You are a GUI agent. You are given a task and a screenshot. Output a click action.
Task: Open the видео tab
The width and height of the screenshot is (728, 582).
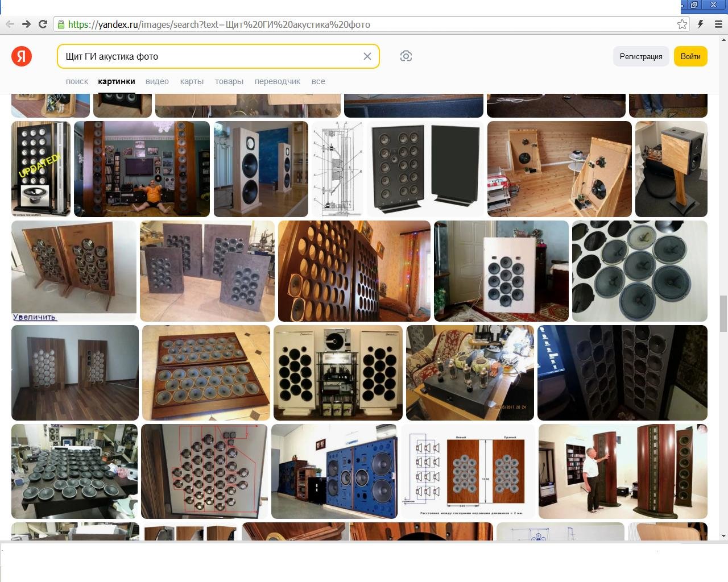pos(157,81)
